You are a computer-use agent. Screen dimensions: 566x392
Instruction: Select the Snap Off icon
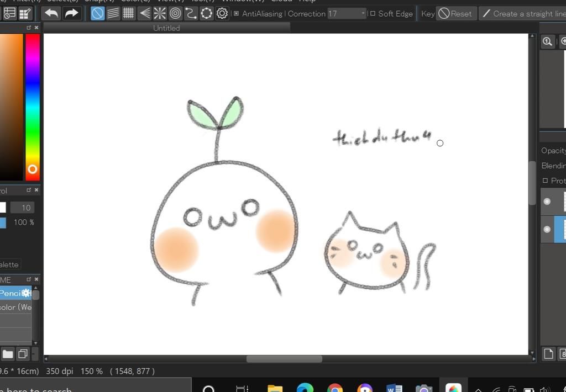97,14
